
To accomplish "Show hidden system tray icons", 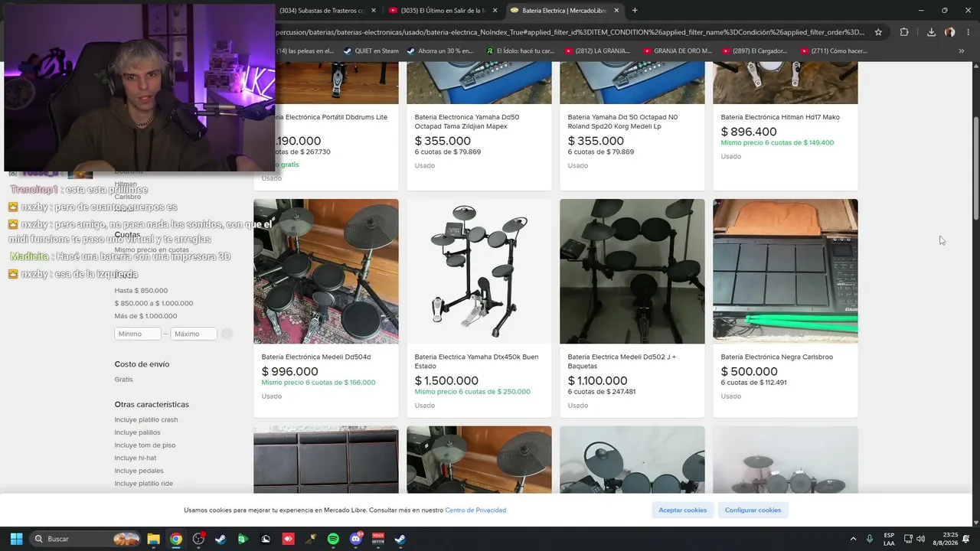I will point(853,539).
